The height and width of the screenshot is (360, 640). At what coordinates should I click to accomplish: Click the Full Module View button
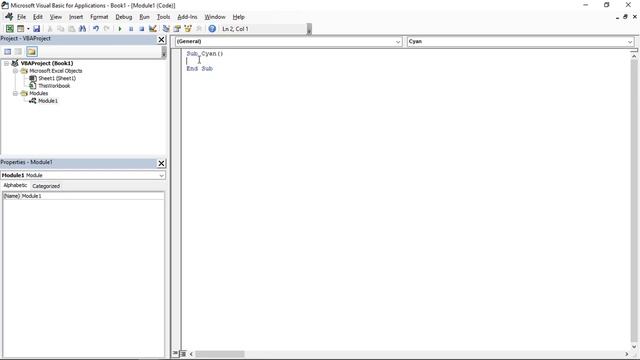[x=183, y=353]
